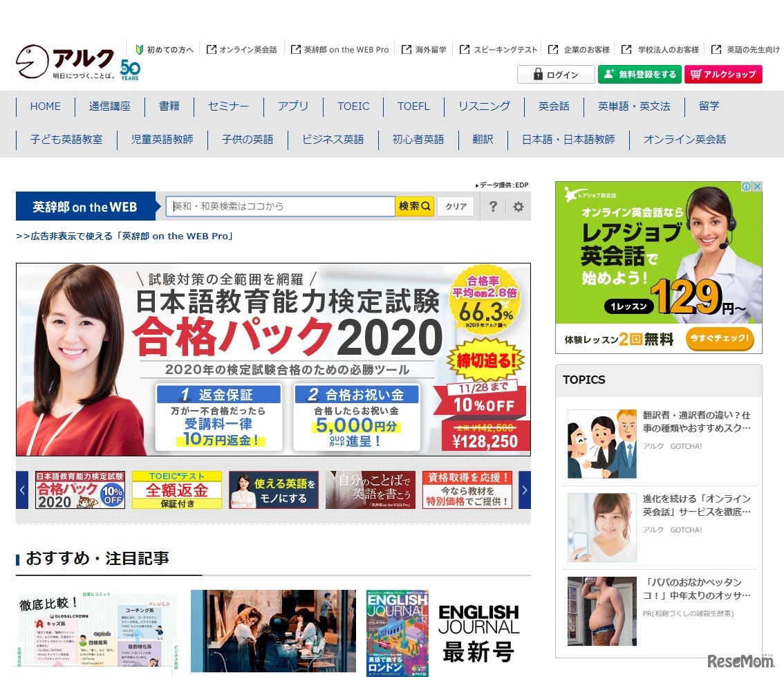Viewport: 784px width, 677px height.
Task: Open the 英語の先生向け header link
Action: point(745,50)
